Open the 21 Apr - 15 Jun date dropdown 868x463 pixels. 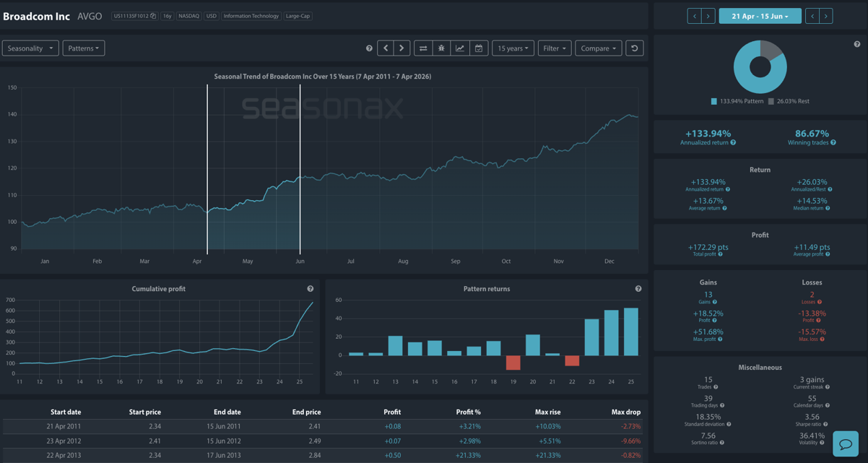click(x=760, y=16)
